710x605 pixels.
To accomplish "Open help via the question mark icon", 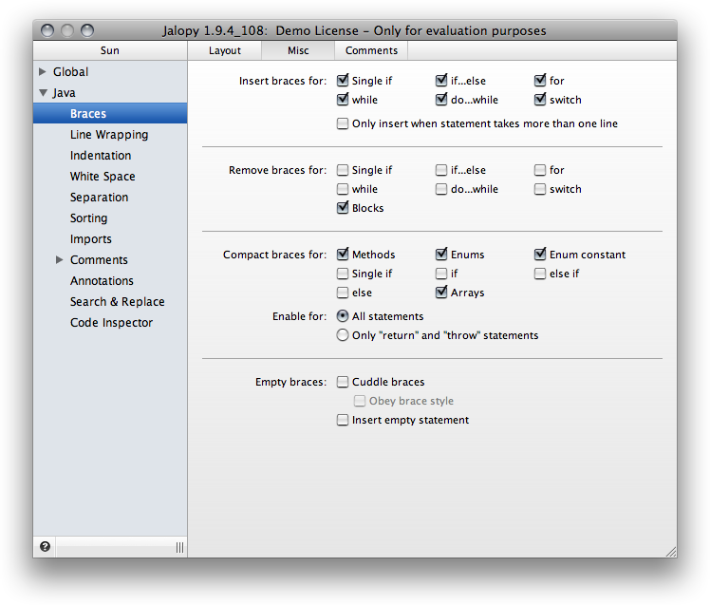I will 45,547.
